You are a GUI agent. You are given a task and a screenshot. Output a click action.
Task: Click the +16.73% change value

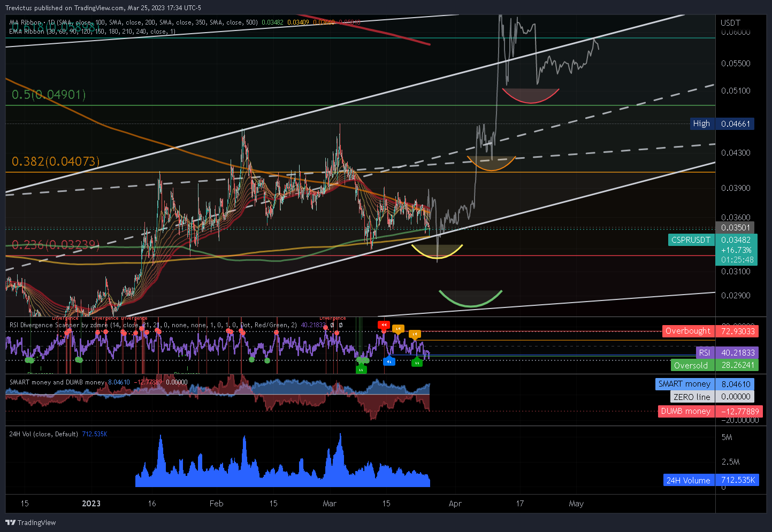(x=736, y=250)
